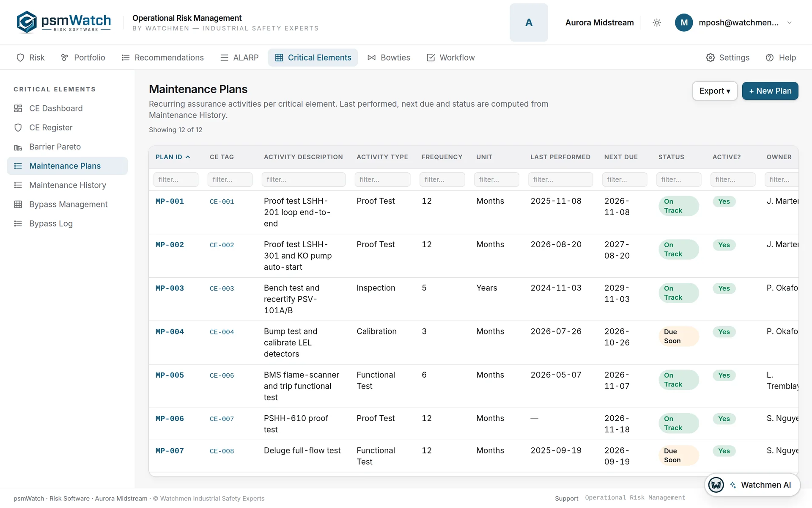Click the Aurora Midstream avatar tile
This screenshot has width=812, height=508.
529,22
